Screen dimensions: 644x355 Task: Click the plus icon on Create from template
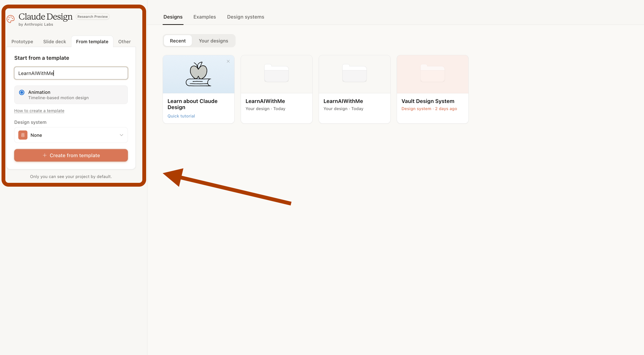click(45, 155)
